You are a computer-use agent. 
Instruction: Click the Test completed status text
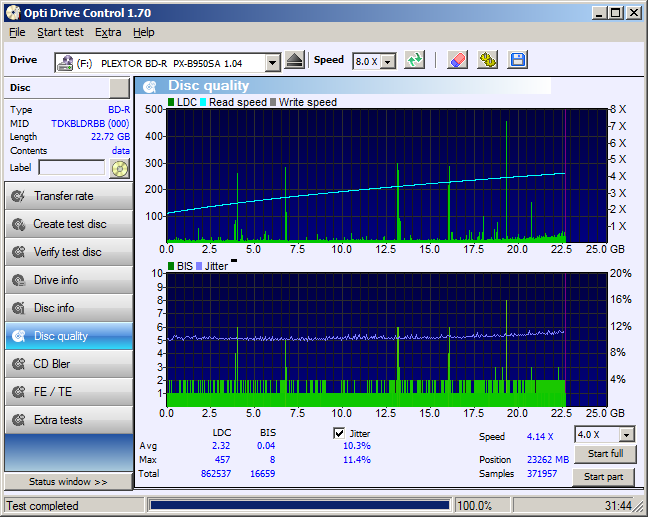pyautogui.click(x=42, y=506)
